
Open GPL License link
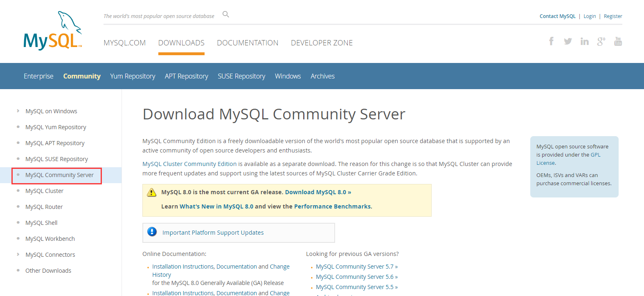568,159
